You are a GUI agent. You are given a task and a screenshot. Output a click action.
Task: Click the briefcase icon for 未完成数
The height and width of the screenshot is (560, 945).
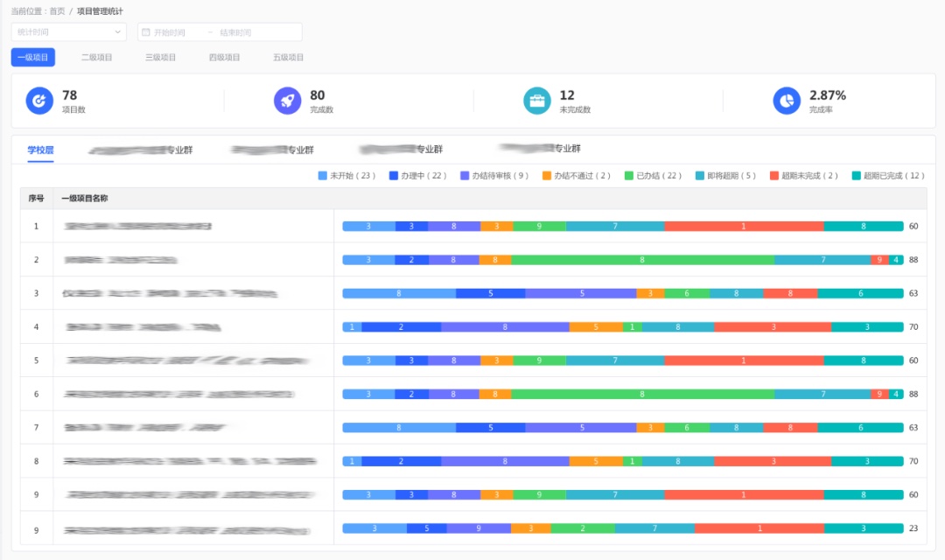click(537, 101)
